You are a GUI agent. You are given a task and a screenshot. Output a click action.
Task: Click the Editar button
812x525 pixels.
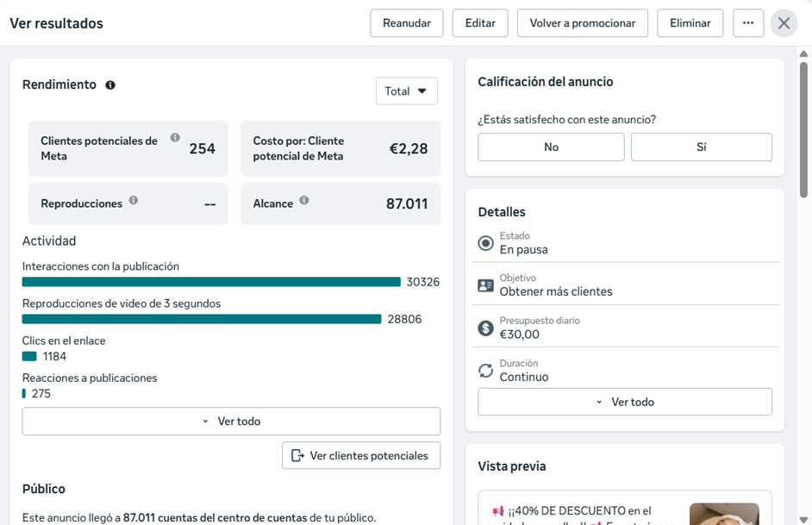point(480,22)
